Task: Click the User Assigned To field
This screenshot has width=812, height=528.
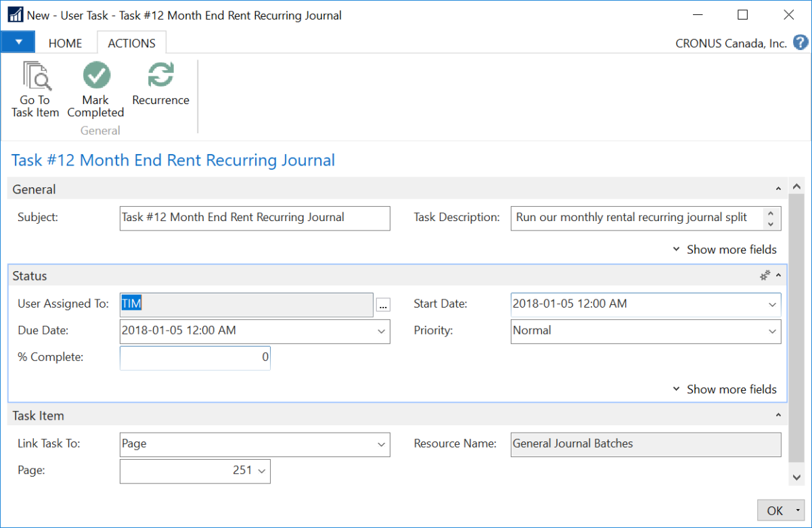Action: (246, 304)
